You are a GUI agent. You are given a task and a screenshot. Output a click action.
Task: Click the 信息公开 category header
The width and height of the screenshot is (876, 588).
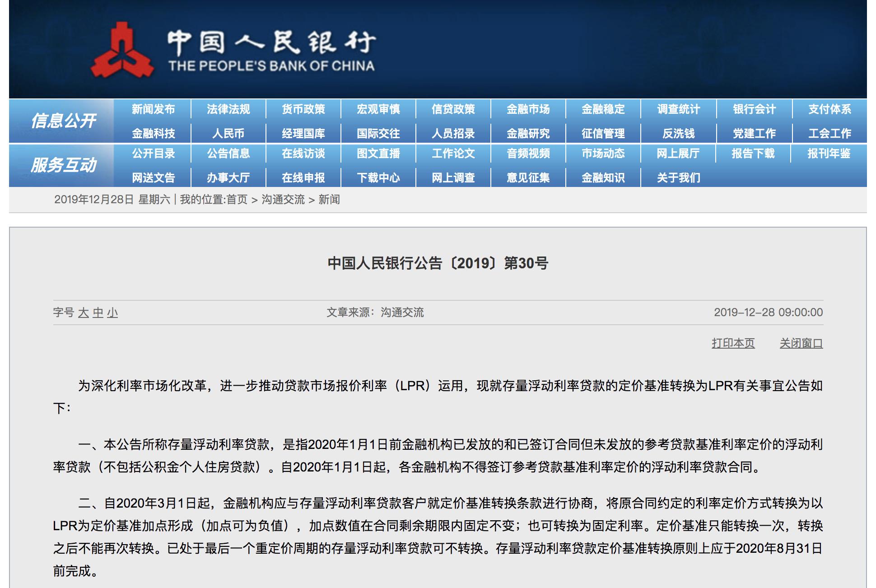coord(63,121)
